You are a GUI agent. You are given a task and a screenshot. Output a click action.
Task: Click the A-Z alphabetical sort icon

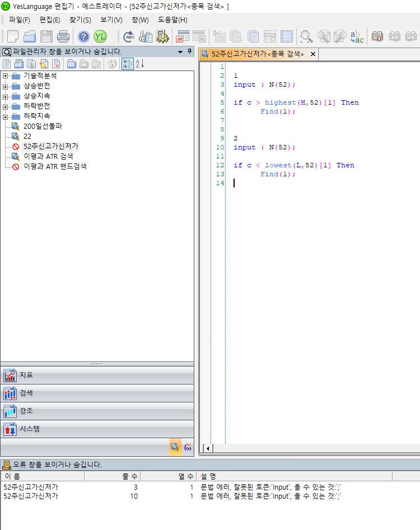click(139, 64)
